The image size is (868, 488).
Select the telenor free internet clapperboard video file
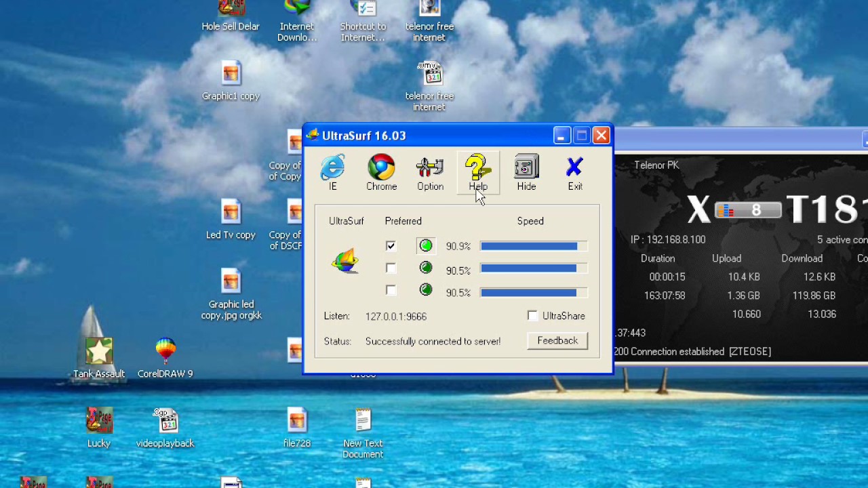pyautogui.click(x=429, y=86)
